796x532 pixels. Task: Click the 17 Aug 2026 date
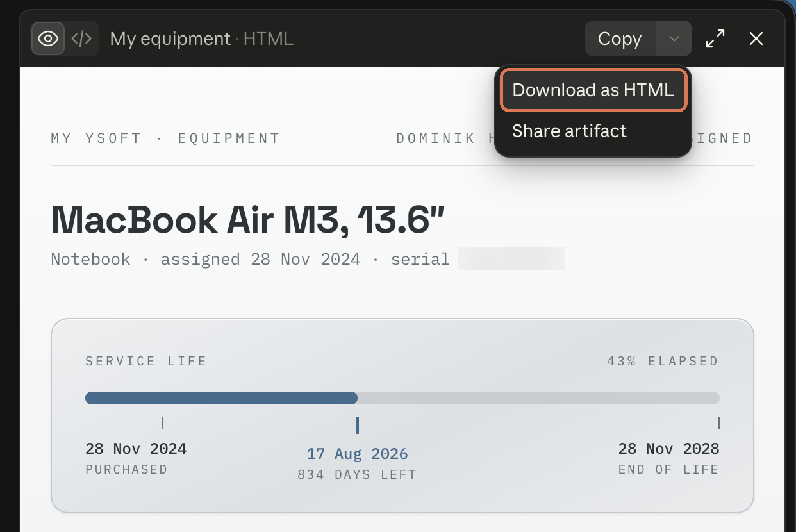[x=357, y=454]
